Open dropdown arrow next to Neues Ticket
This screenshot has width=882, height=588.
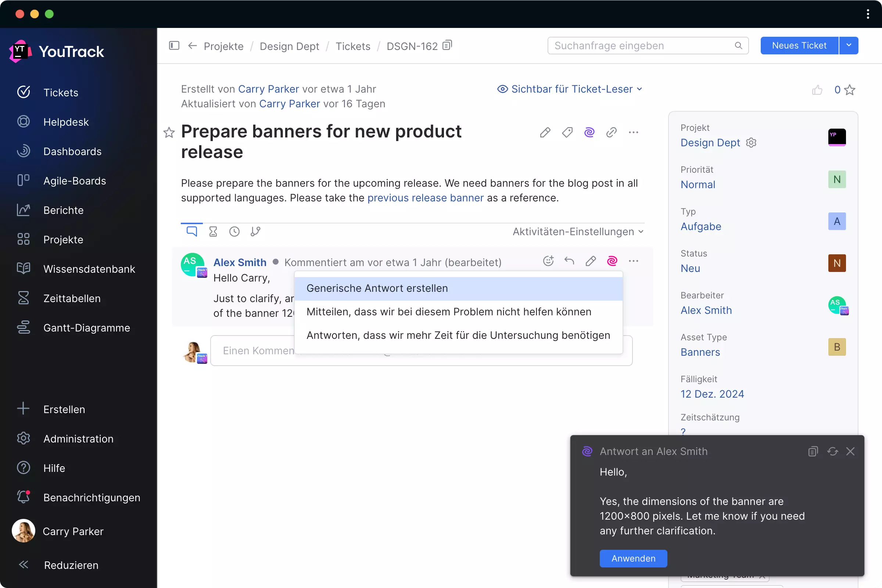[849, 45]
